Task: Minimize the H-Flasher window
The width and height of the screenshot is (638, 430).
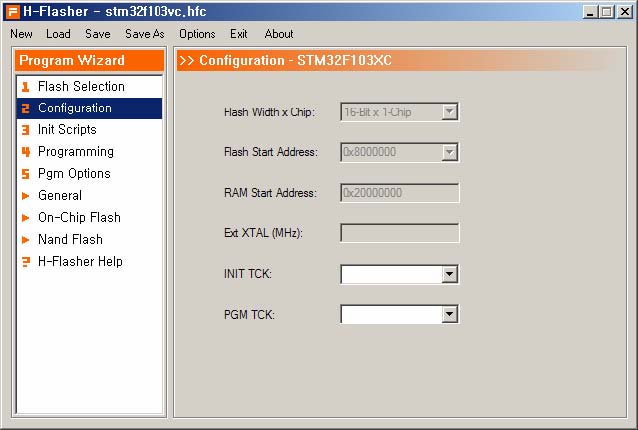Action: [x=590, y=12]
